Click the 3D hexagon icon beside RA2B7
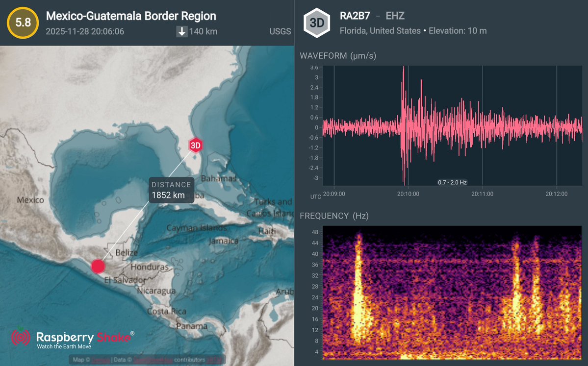 coord(316,22)
